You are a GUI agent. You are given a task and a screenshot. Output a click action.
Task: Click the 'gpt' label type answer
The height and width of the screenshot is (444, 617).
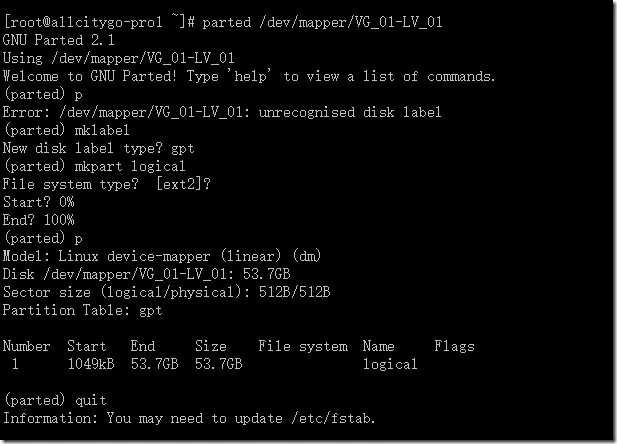(x=183, y=149)
